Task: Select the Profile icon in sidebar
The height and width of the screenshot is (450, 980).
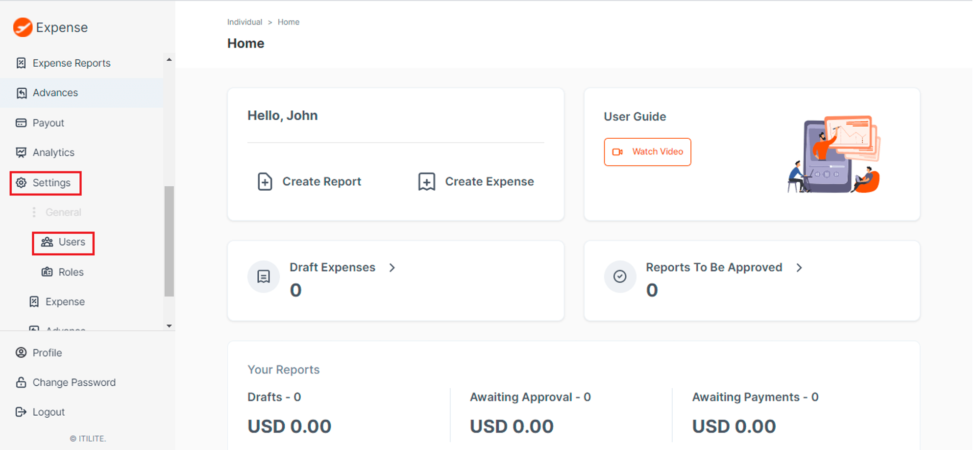Action: pos(21,352)
